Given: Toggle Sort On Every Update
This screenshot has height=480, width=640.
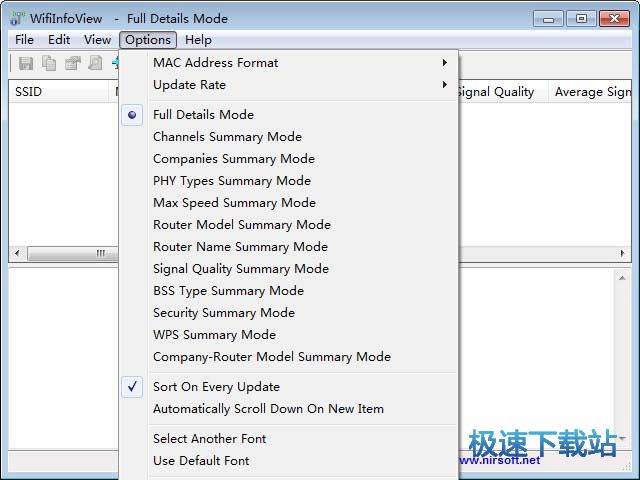Looking at the screenshot, I should (289, 387).
